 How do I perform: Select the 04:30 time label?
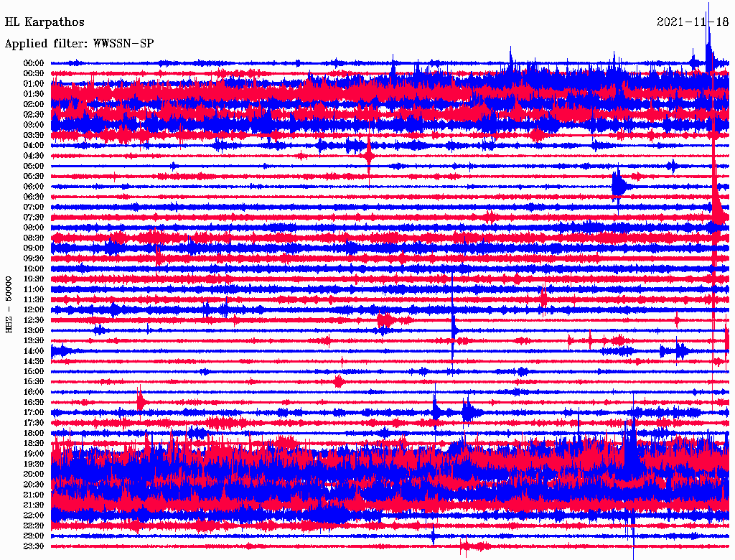[x=34, y=156]
